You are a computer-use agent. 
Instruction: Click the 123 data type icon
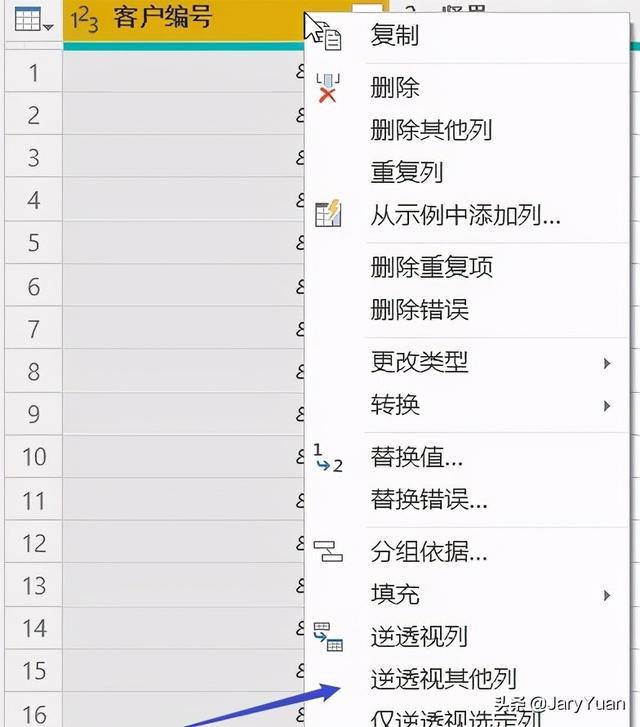click(x=85, y=19)
